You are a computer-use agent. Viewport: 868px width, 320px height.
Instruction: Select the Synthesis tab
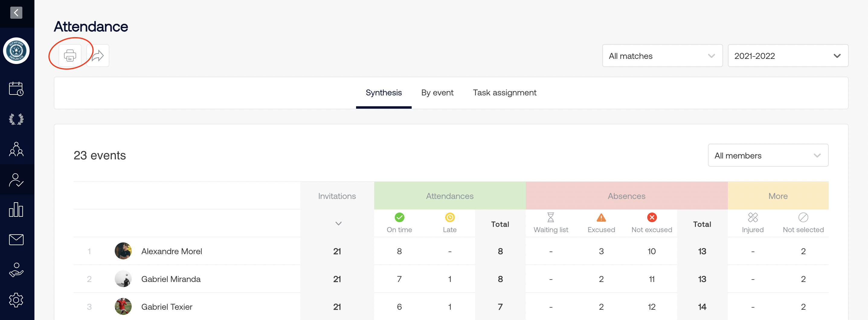pyautogui.click(x=384, y=93)
